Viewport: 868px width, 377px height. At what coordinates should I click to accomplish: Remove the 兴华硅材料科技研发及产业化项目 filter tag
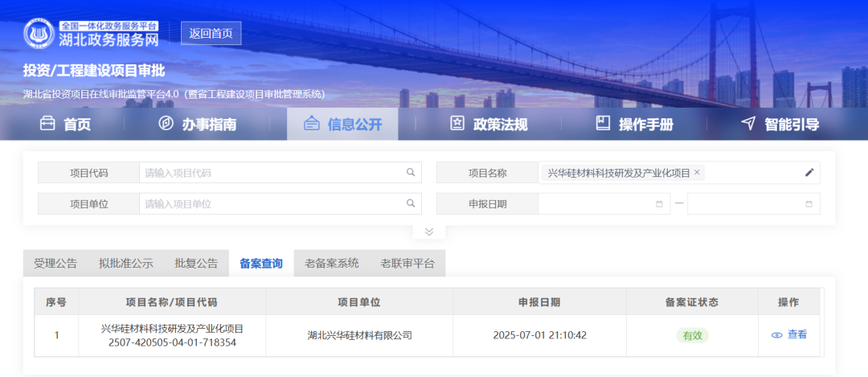[697, 172]
